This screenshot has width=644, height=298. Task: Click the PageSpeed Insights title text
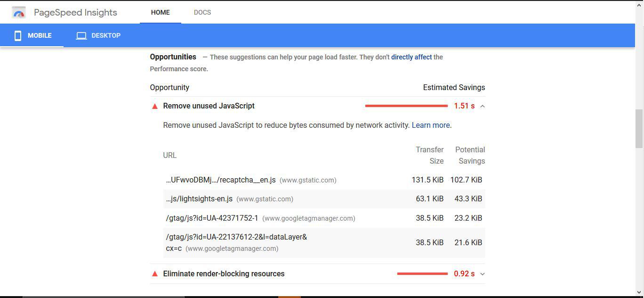(x=75, y=12)
